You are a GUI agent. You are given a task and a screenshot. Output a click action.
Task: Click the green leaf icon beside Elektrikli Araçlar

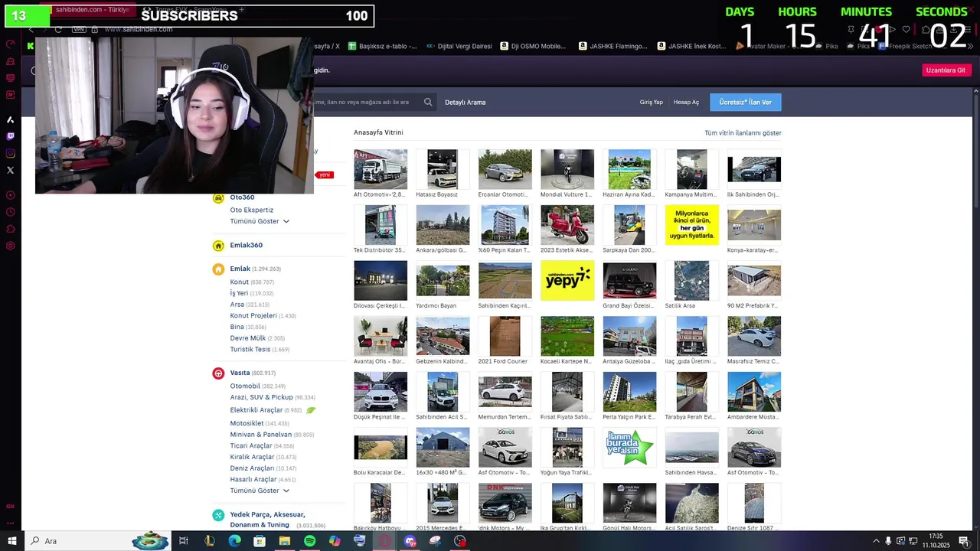click(311, 410)
